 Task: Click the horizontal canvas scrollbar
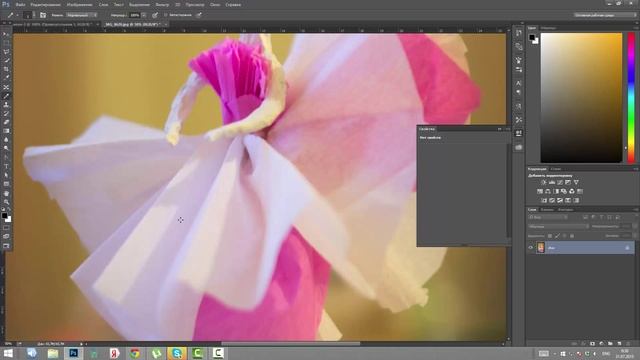coord(291,344)
